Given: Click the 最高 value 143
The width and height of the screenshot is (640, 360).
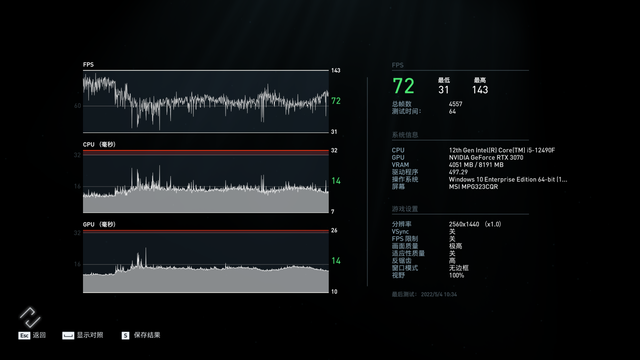Looking at the screenshot, I should point(480,90).
